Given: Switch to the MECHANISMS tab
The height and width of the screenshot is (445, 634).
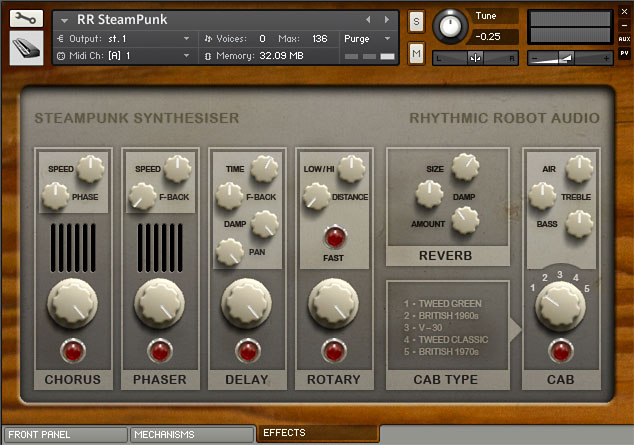Looking at the screenshot, I should point(191,434).
